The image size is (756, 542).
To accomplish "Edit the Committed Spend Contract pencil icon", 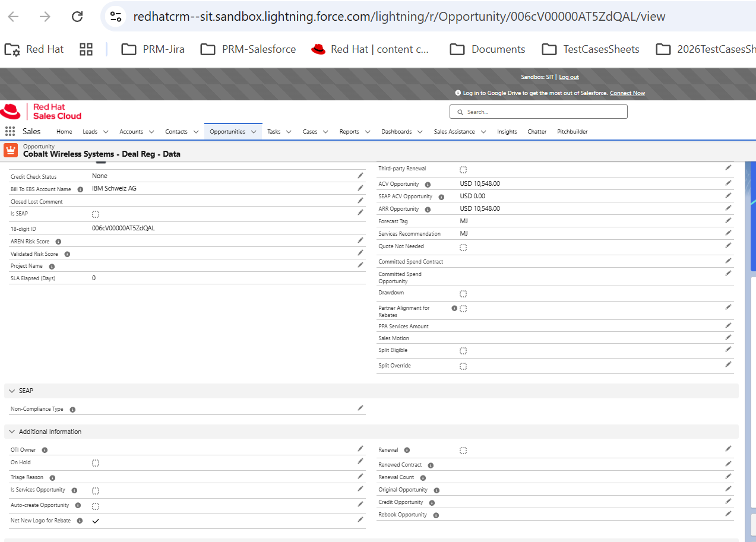I will pyautogui.click(x=729, y=261).
